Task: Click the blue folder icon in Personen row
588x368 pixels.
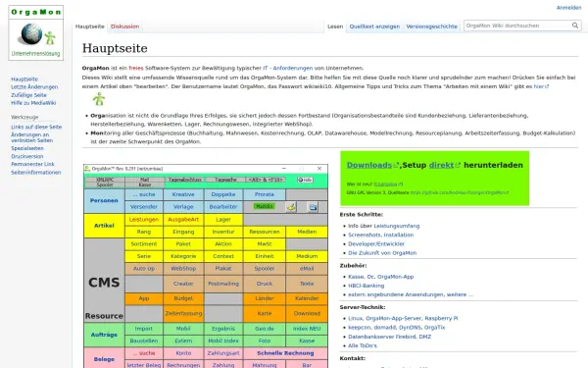Action: pos(314,207)
